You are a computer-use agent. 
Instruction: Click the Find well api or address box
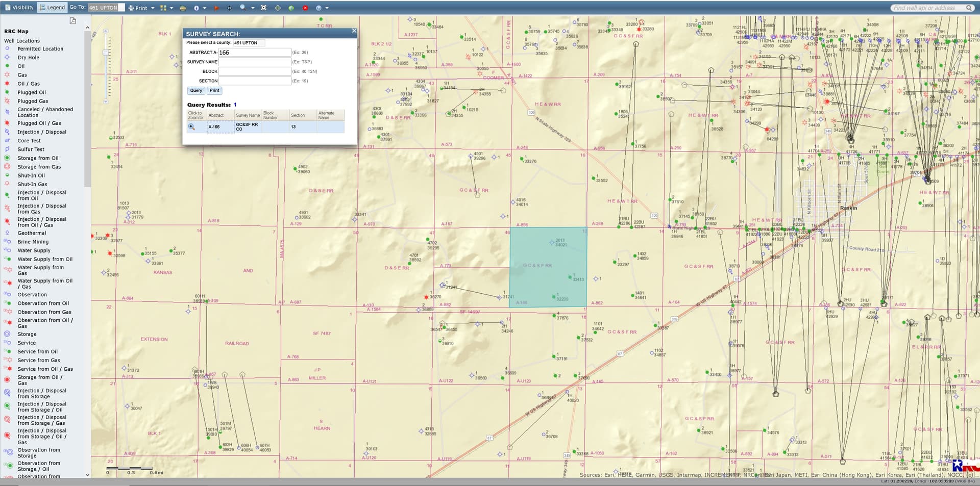coord(928,8)
